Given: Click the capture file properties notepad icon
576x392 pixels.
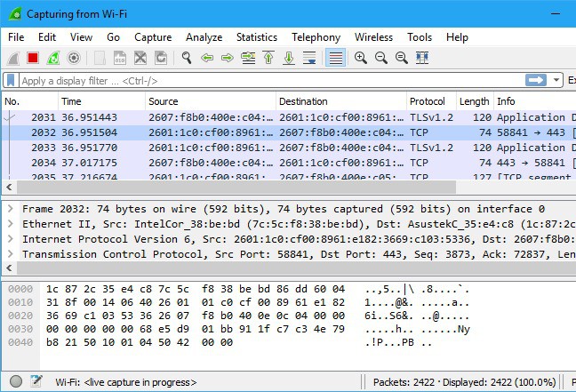Looking at the screenshot, I should point(36,381).
